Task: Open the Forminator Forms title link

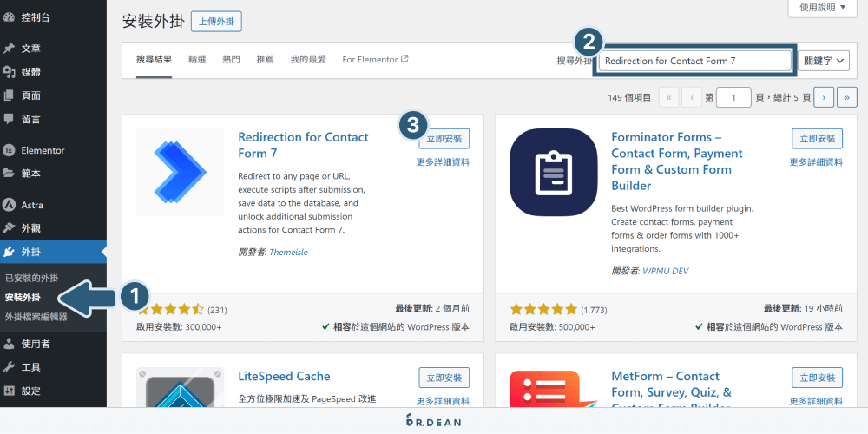Action: click(x=677, y=161)
